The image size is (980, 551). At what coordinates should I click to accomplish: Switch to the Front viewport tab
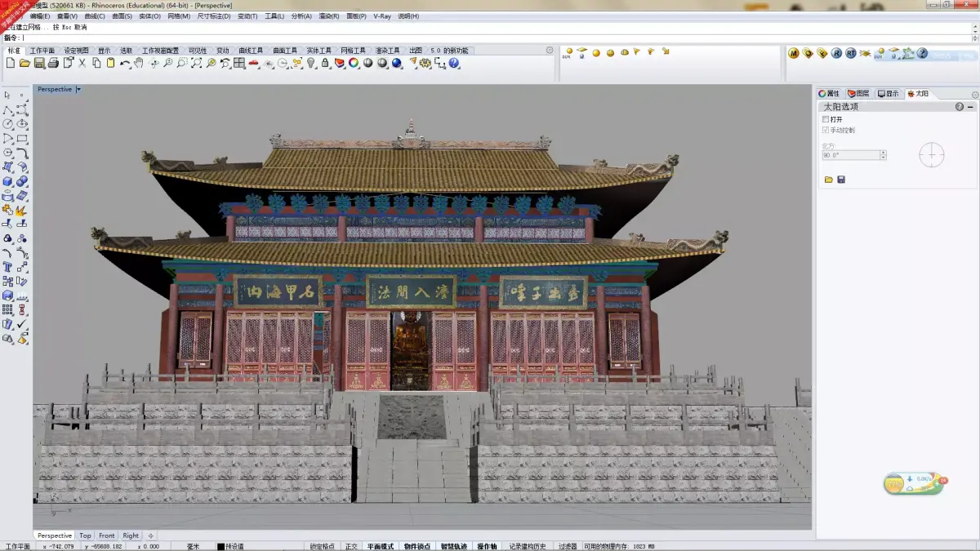(107, 535)
